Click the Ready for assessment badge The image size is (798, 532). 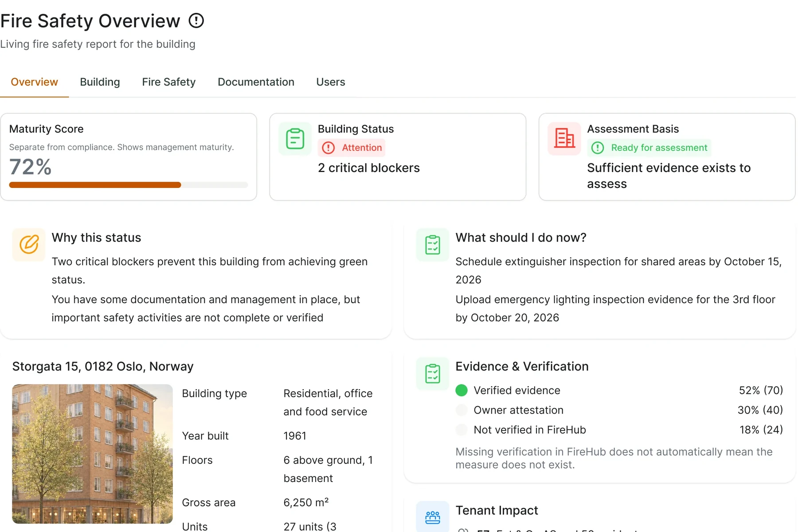coord(649,148)
